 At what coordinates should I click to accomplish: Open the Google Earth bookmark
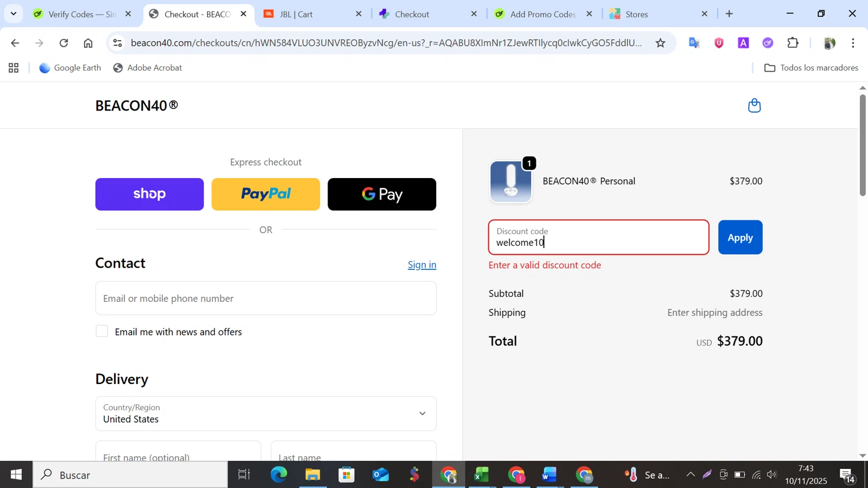pos(70,68)
